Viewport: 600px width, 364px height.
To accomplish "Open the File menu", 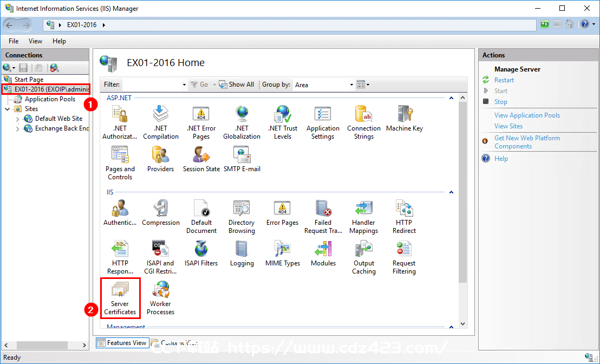I will (14, 41).
